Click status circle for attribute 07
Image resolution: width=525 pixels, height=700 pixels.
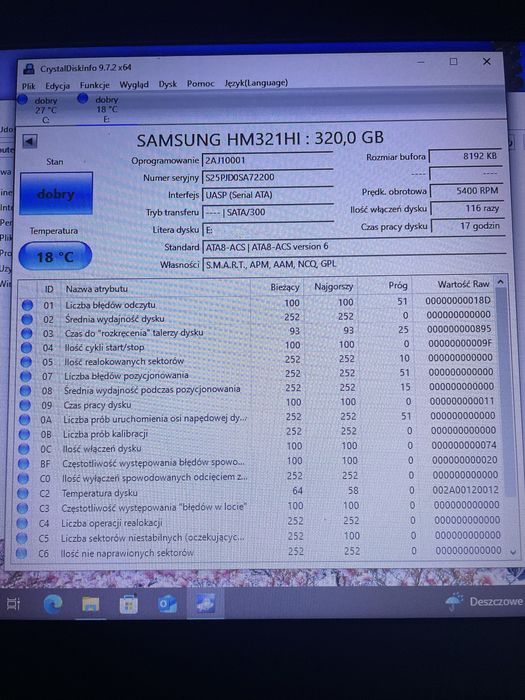point(25,376)
